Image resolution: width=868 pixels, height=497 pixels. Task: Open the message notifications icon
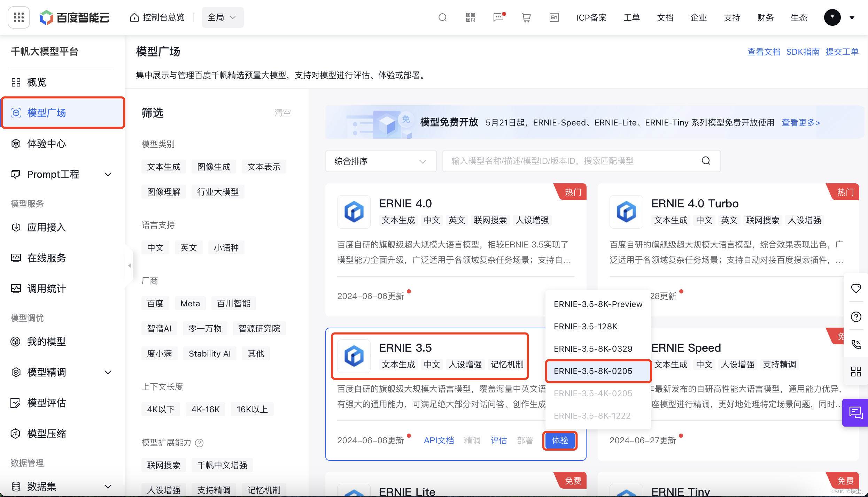coord(498,17)
